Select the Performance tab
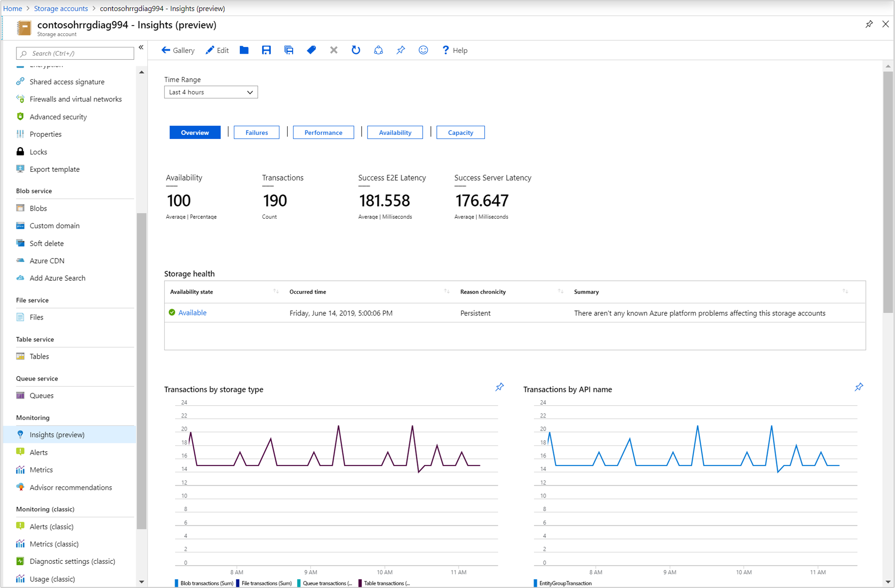The height and width of the screenshot is (588, 895). [323, 132]
